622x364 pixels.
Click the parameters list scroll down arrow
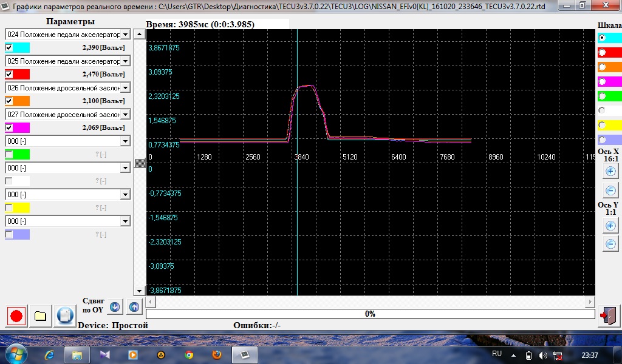139,291
